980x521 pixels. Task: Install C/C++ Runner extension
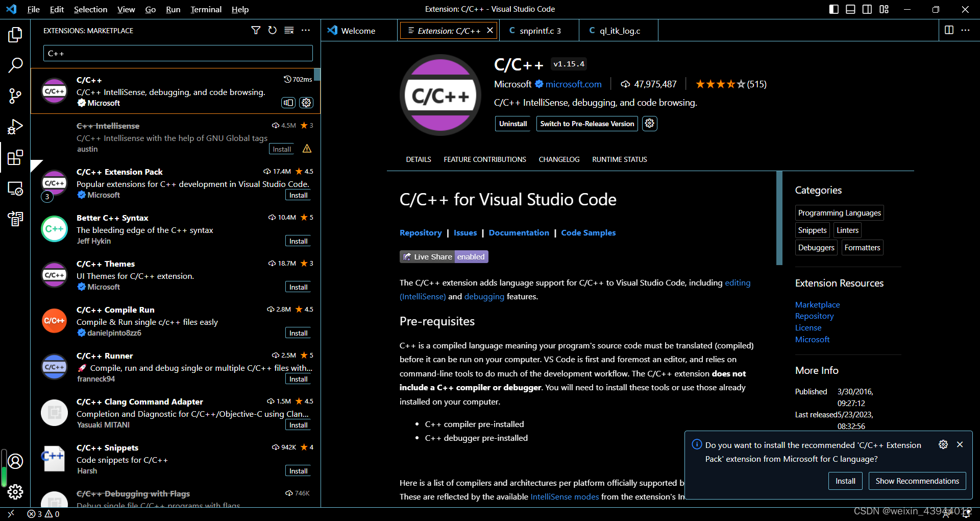(x=298, y=379)
